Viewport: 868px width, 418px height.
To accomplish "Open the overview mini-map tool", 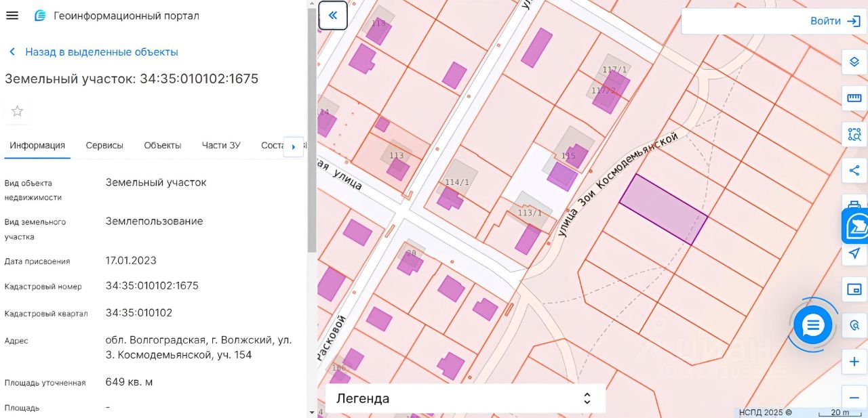I will pos(854,290).
